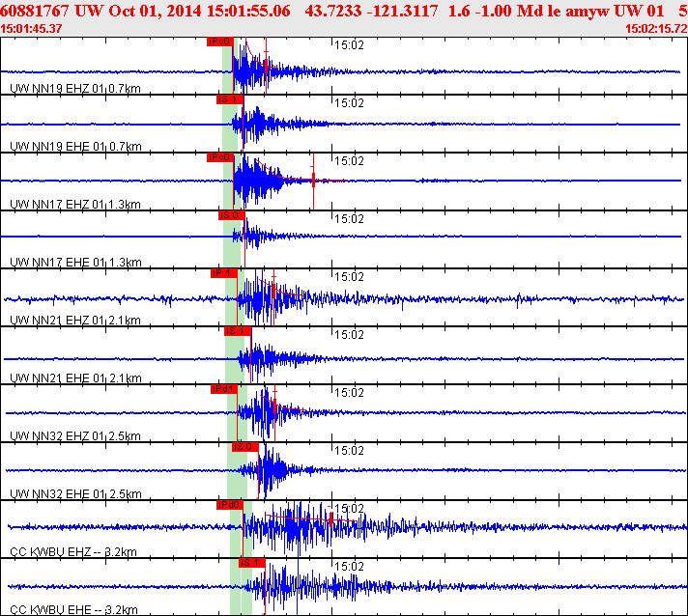Click the 15:02 time tick on KWBU EHE

pos(349,566)
